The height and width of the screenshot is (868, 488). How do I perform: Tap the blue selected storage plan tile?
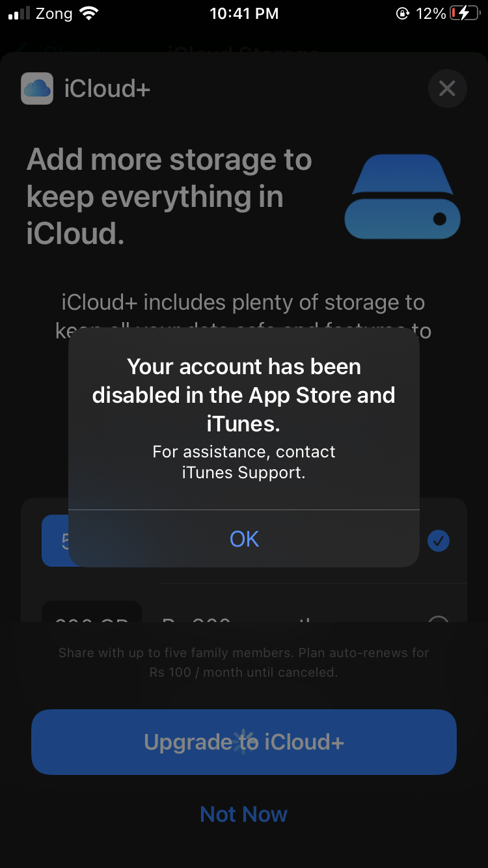pyautogui.click(x=55, y=541)
